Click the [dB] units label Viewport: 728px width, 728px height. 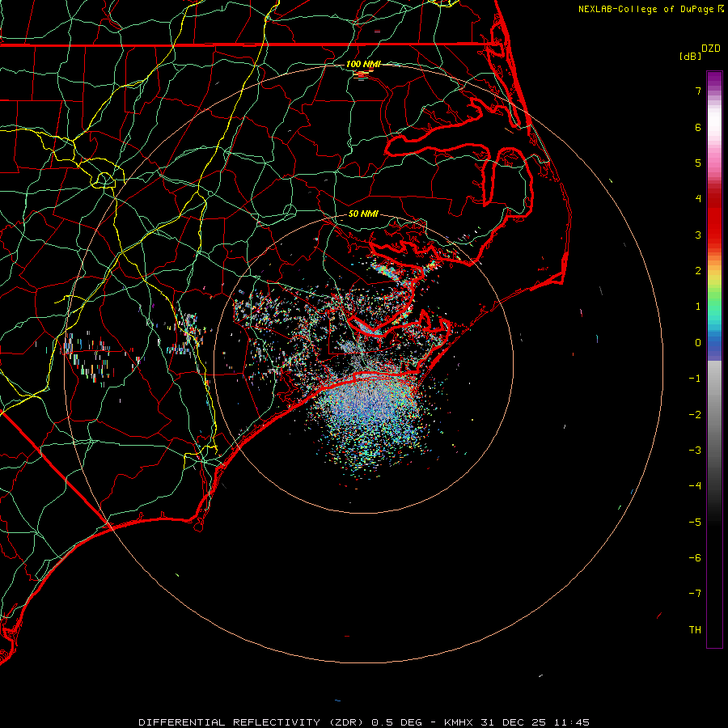pyautogui.click(x=691, y=56)
